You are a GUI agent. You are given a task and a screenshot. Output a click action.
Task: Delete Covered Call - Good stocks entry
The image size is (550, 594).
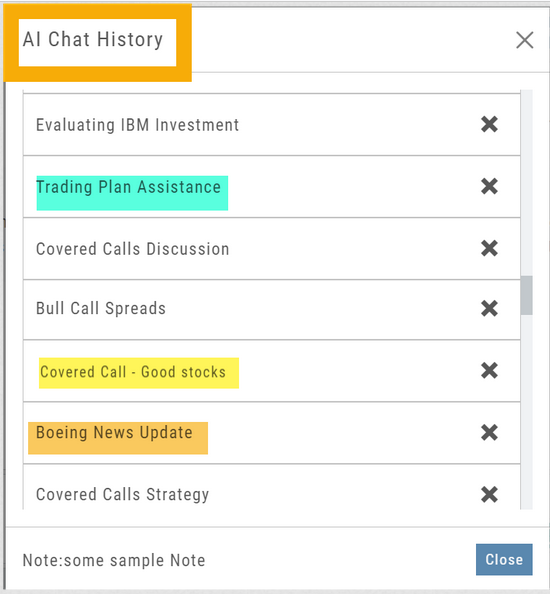[489, 370]
